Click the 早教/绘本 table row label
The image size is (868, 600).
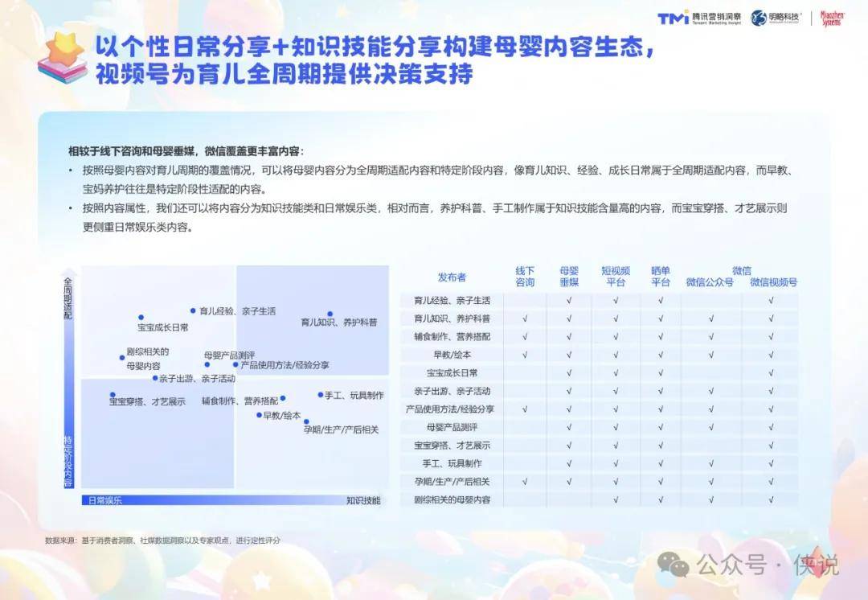pyautogui.click(x=452, y=355)
